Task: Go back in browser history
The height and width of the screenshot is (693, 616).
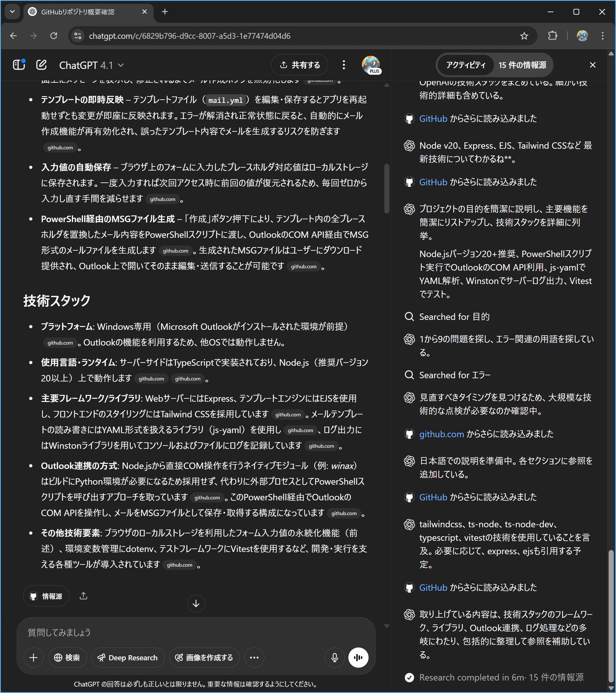Action: pos(13,36)
